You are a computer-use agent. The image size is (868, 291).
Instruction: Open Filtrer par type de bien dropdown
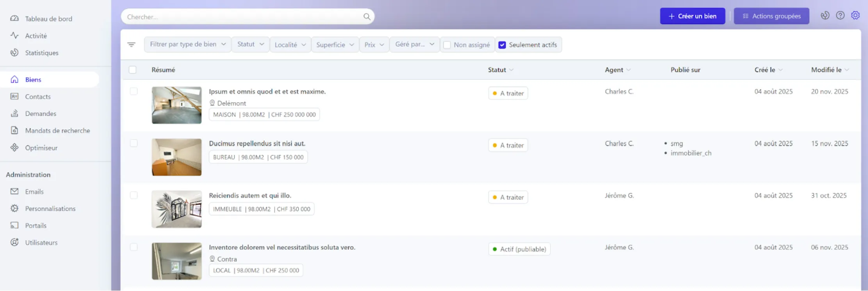[187, 45]
